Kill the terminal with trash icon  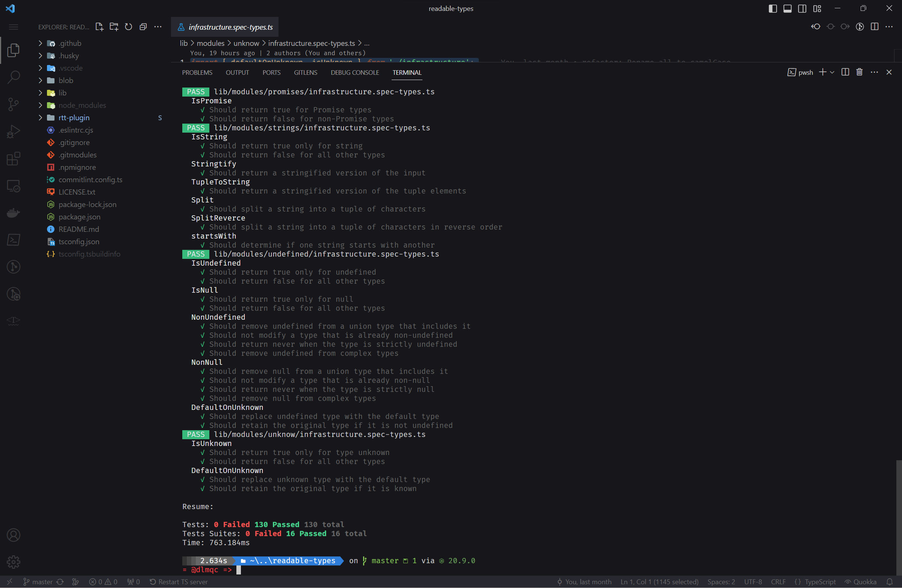click(860, 72)
